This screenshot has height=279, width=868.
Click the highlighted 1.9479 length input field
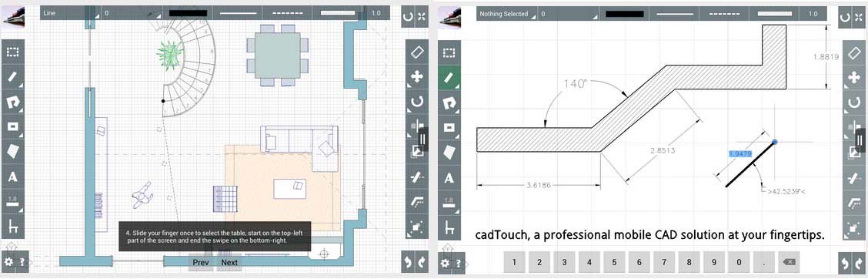click(739, 153)
